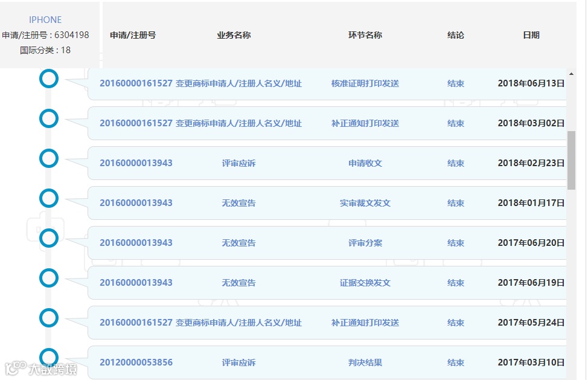Select date 2017年06月19日
588x380 pixels.
[x=531, y=283]
